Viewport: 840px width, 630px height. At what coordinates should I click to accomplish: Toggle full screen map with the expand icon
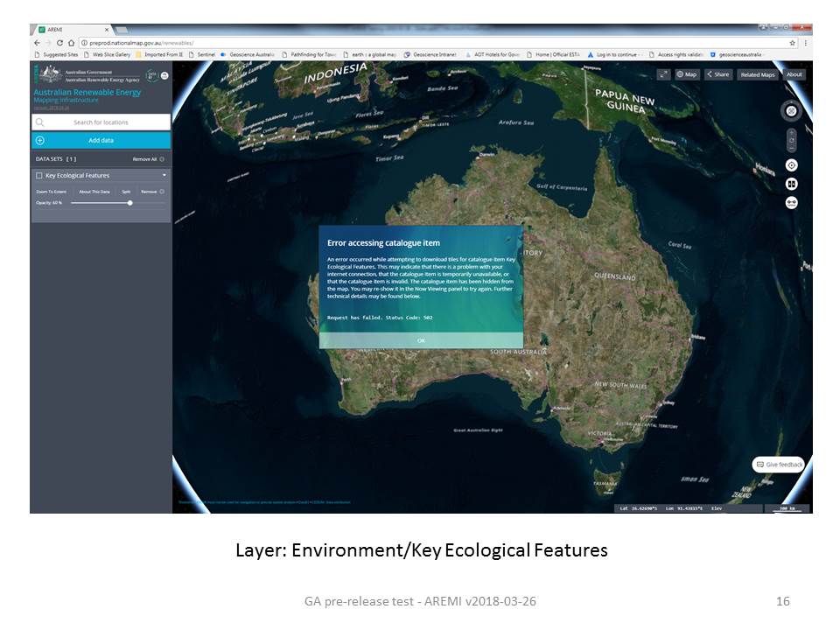pos(663,74)
